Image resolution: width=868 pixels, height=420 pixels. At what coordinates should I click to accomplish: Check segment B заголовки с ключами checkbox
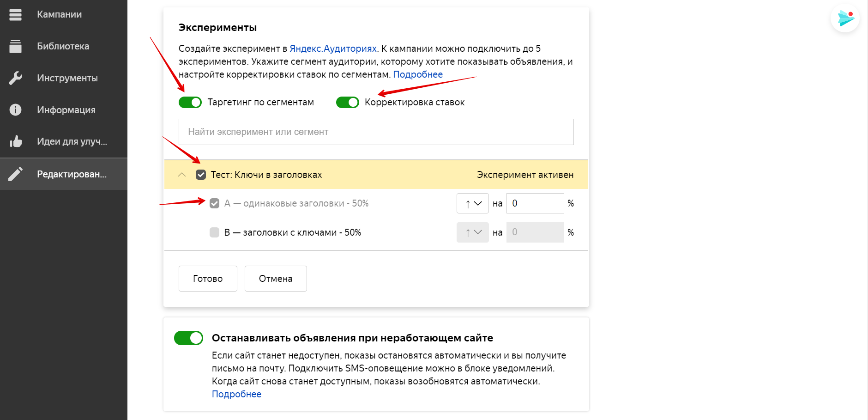pos(214,232)
